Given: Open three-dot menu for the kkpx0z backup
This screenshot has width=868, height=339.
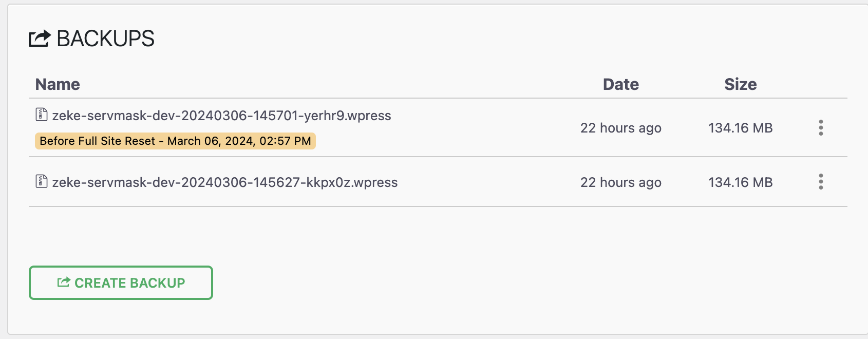Looking at the screenshot, I should point(821,182).
